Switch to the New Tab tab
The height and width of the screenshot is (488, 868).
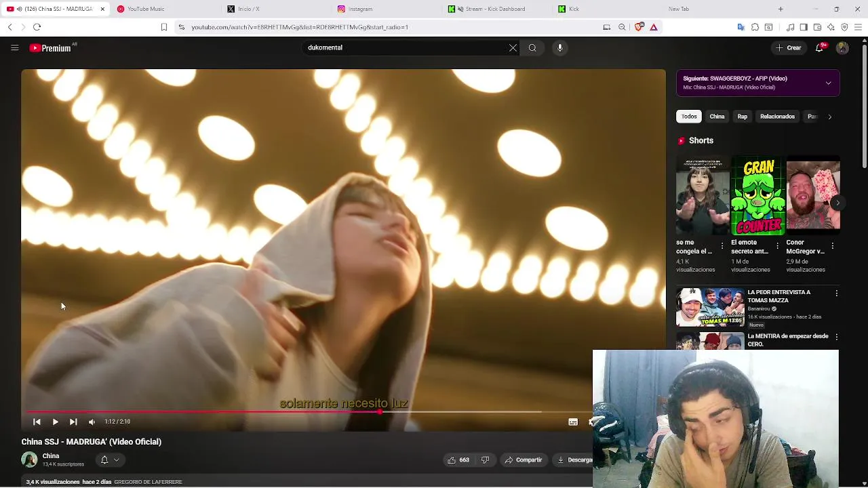pos(717,9)
